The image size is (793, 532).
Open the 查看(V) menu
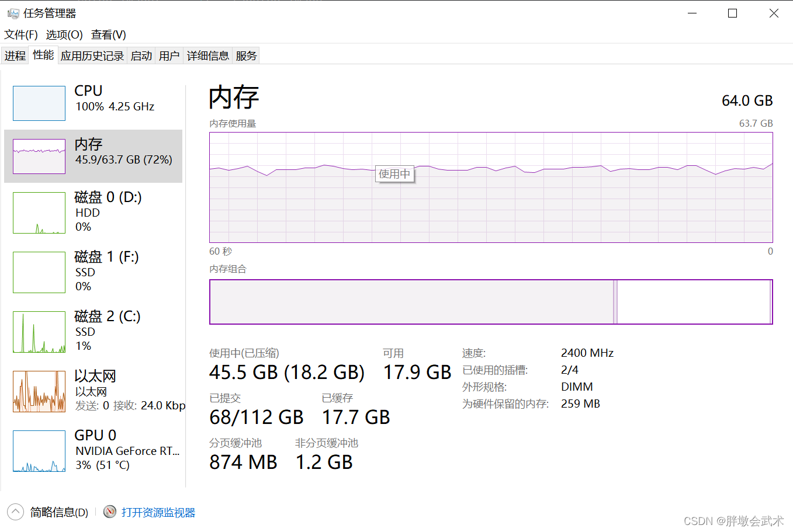109,34
